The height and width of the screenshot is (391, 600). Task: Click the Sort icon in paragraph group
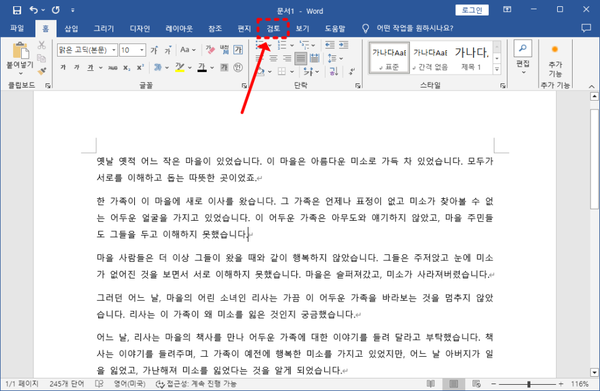pos(334,71)
